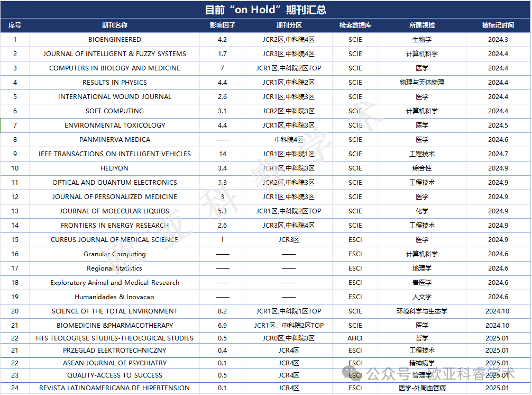Click the PANMINERVA MEDICA cell
532x395 pixels.
pyautogui.click(x=115, y=139)
